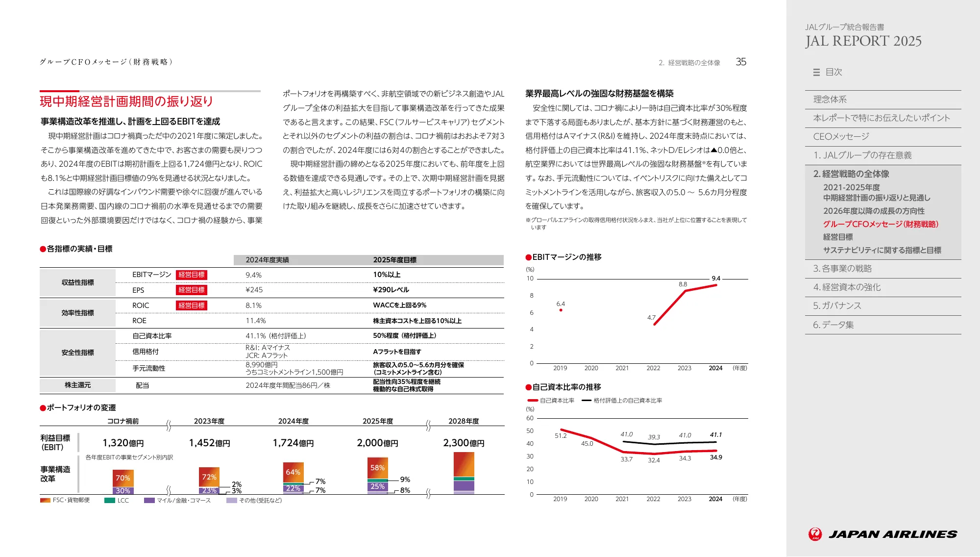Click the 2024年度実績 column header
This screenshot has width=980, height=557.
267,260
